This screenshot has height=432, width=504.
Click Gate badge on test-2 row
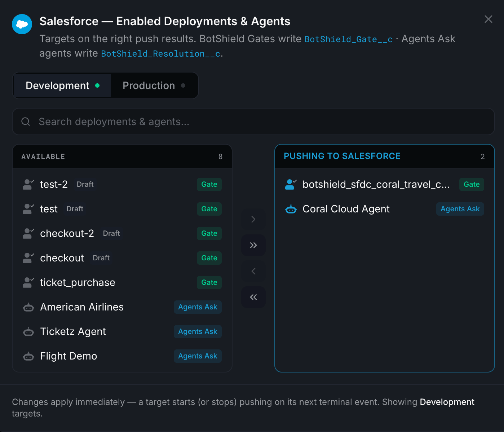(209, 184)
